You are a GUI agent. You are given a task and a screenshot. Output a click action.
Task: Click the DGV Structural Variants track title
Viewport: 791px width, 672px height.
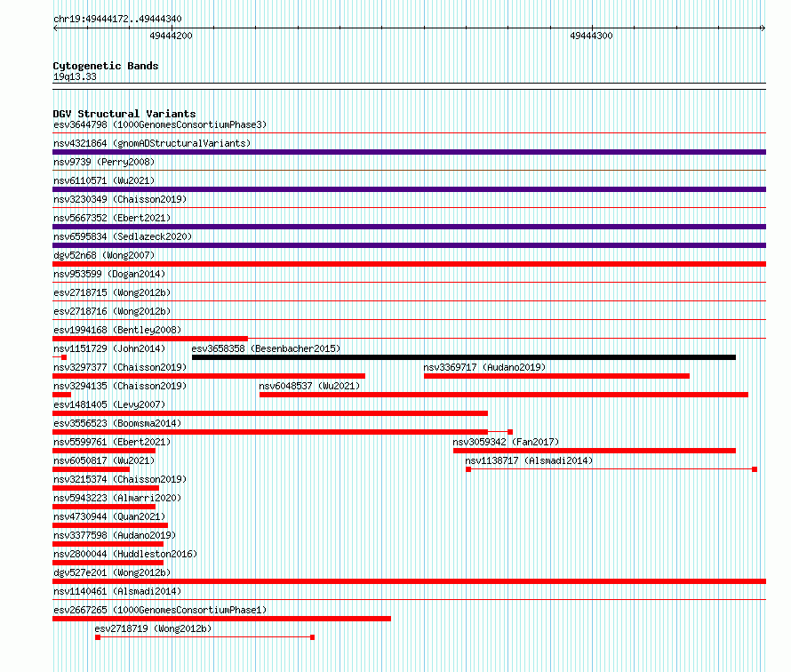click(124, 114)
